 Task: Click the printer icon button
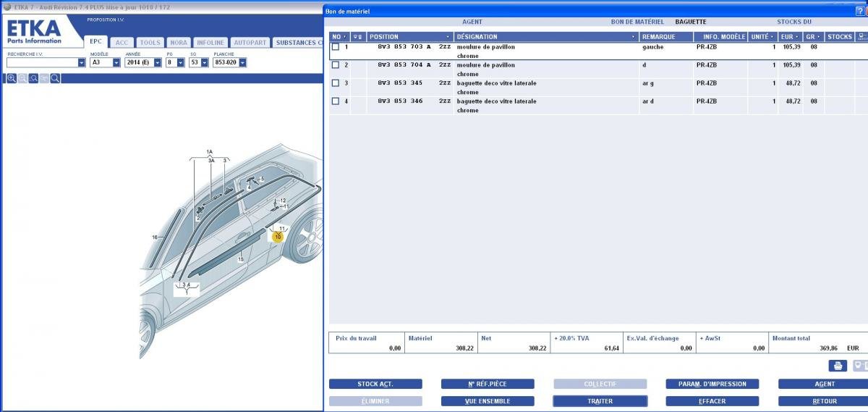pyautogui.click(x=837, y=366)
